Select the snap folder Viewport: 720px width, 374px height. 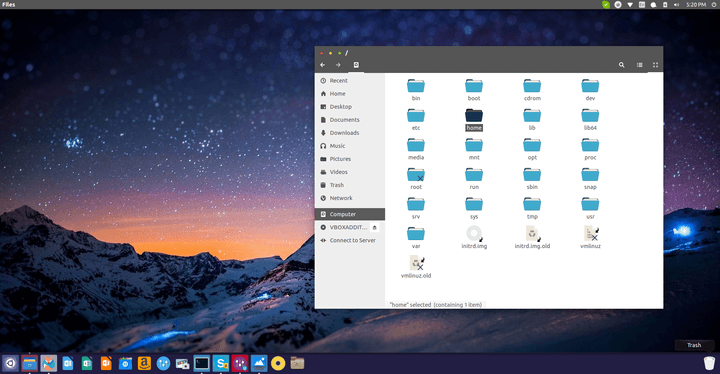click(x=590, y=179)
